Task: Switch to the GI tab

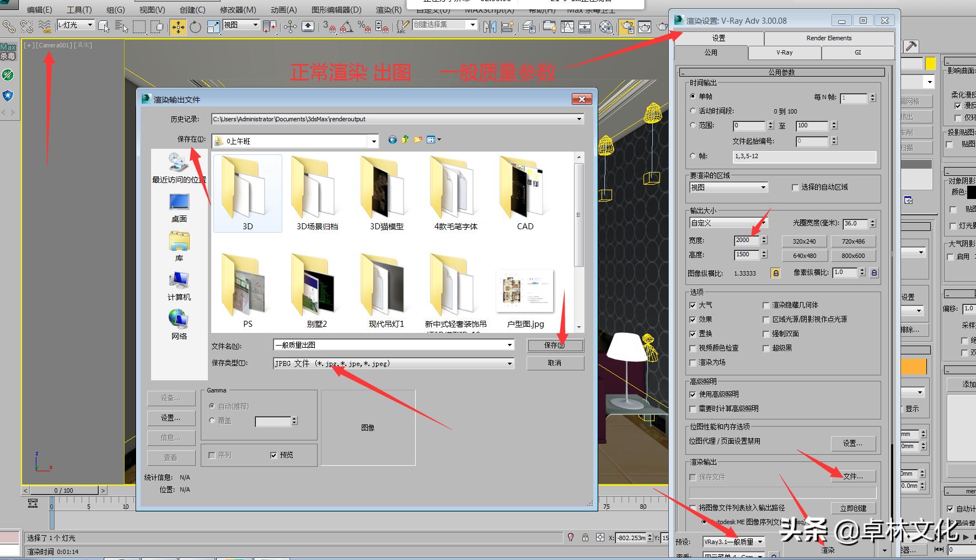Action: click(x=858, y=52)
